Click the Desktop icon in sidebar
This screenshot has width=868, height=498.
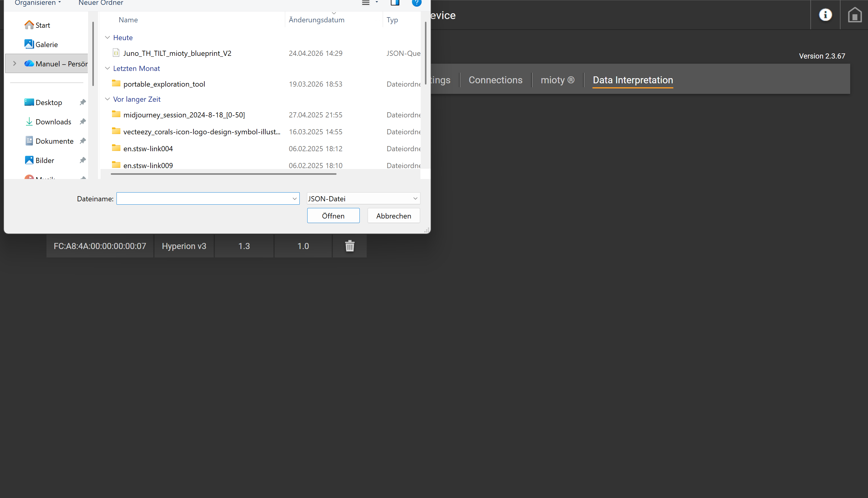(x=29, y=102)
